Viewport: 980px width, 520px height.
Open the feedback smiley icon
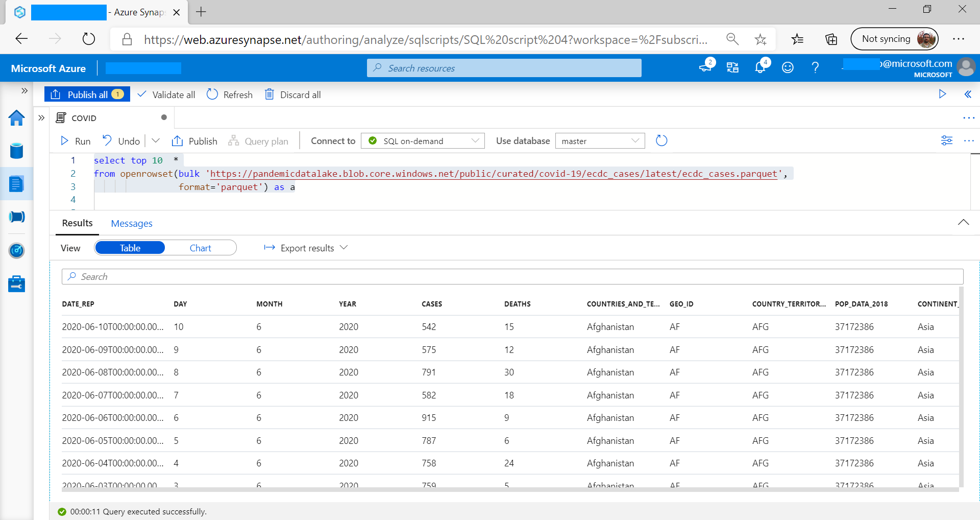click(x=788, y=67)
